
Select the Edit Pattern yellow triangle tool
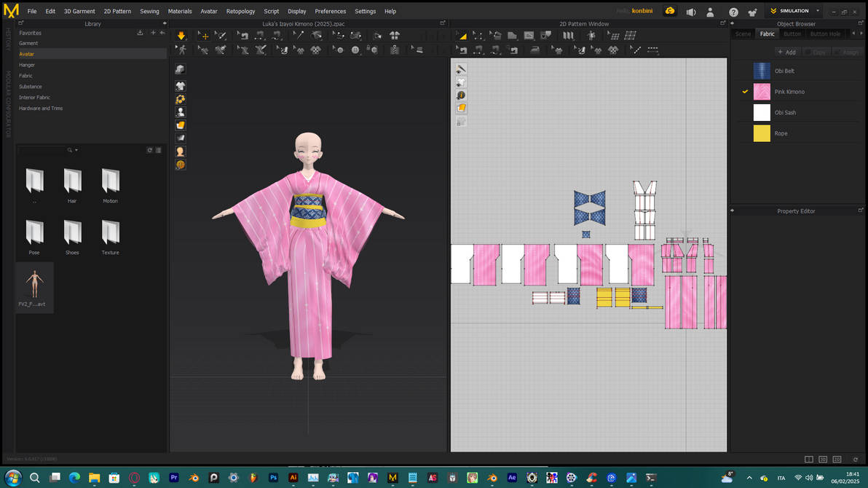(461, 36)
